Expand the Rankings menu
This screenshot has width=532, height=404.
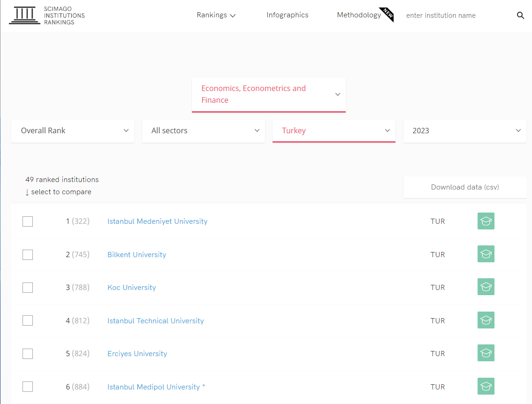pos(216,15)
